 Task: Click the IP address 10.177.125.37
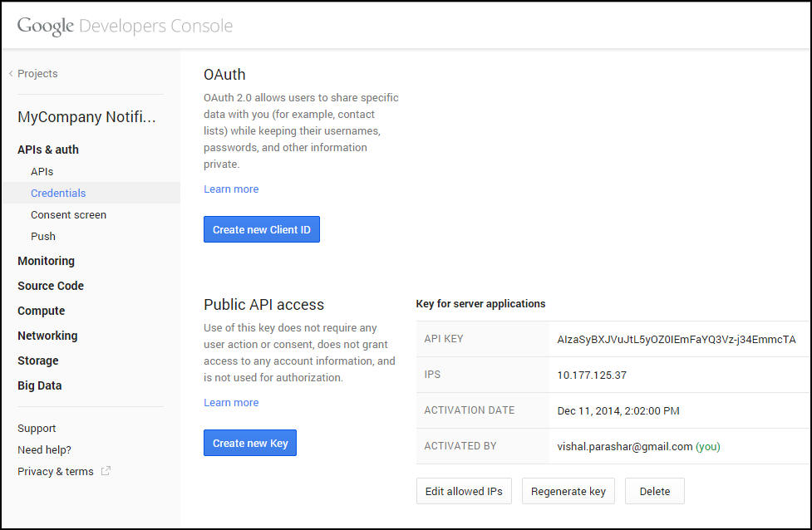pos(592,375)
